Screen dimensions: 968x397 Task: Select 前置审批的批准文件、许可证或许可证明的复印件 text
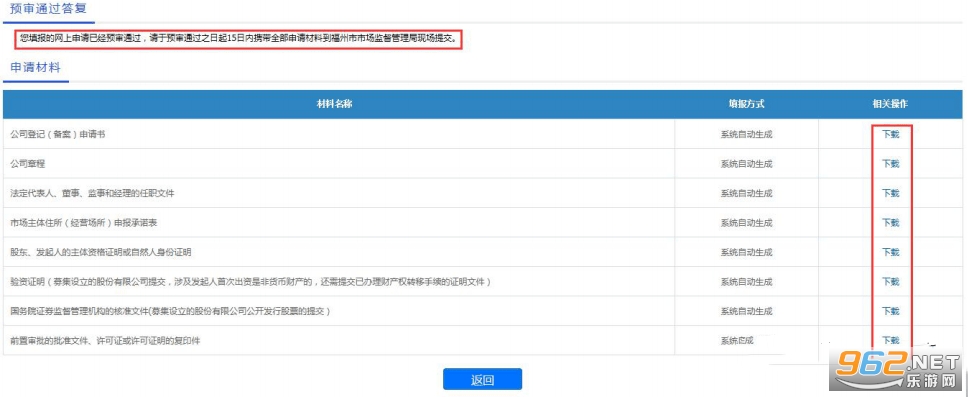105,340
